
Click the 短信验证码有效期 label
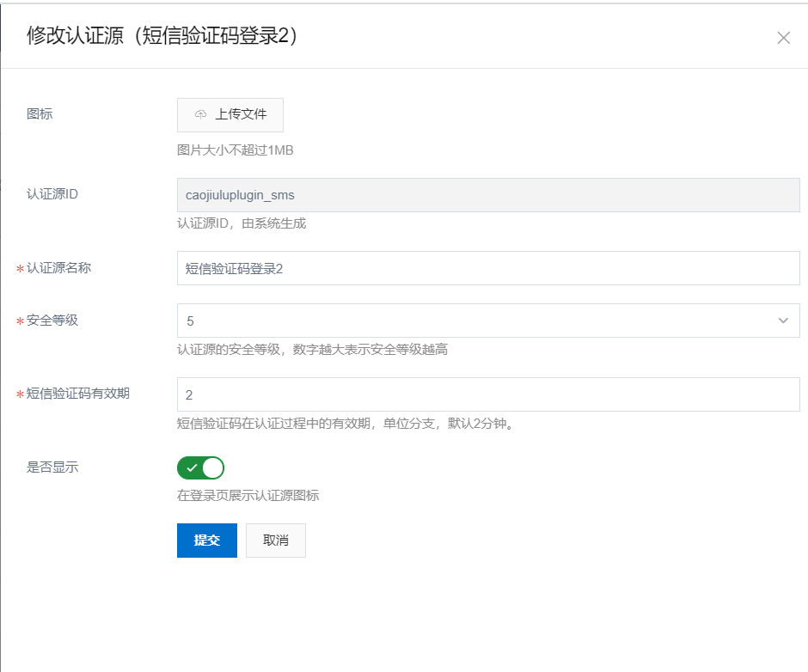coord(77,394)
